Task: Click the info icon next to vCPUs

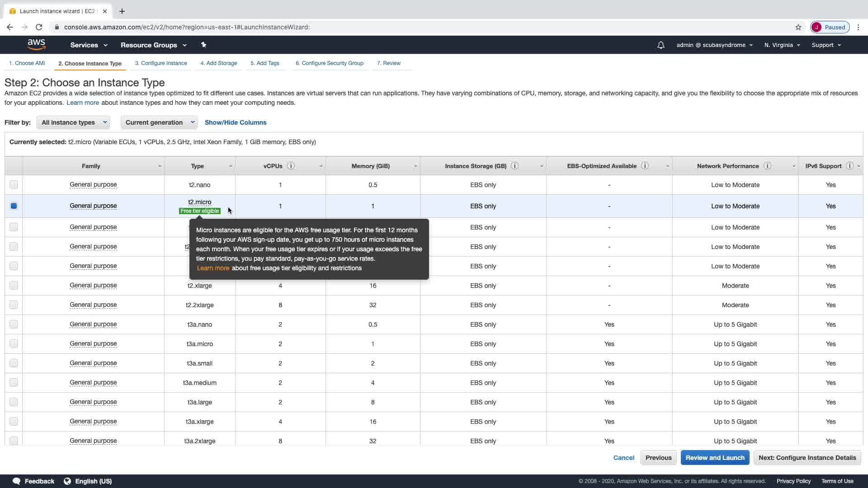Action: (291, 166)
